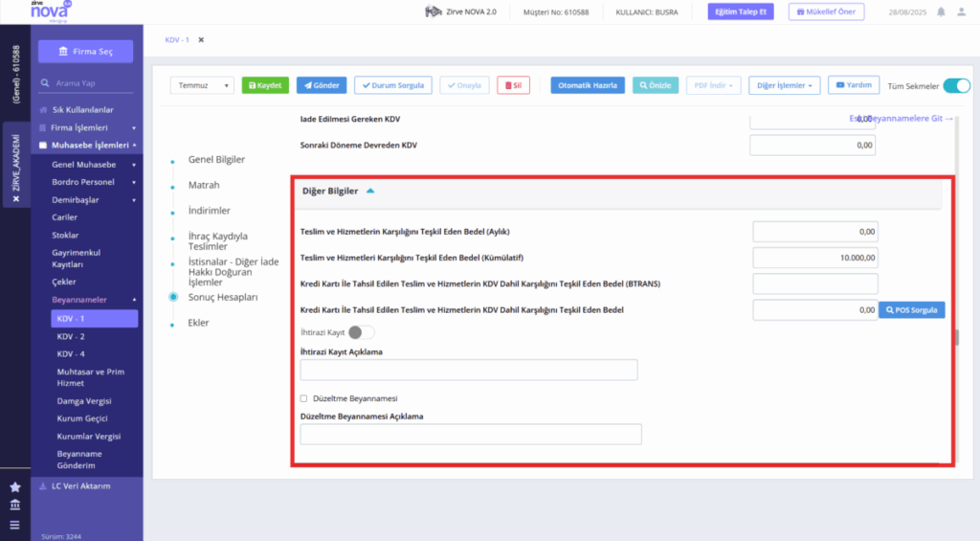Open Muhtasar ve Prim Hizmet
The image size is (980, 541).
point(91,377)
